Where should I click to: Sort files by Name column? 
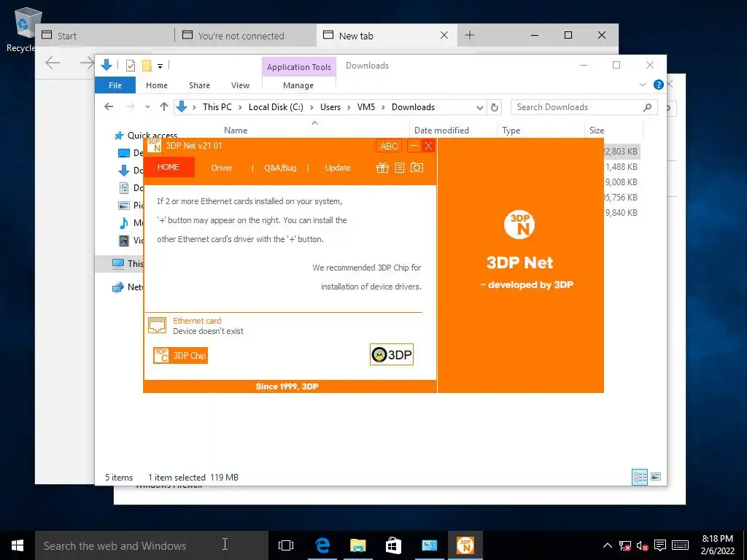(x=236, y=131)
